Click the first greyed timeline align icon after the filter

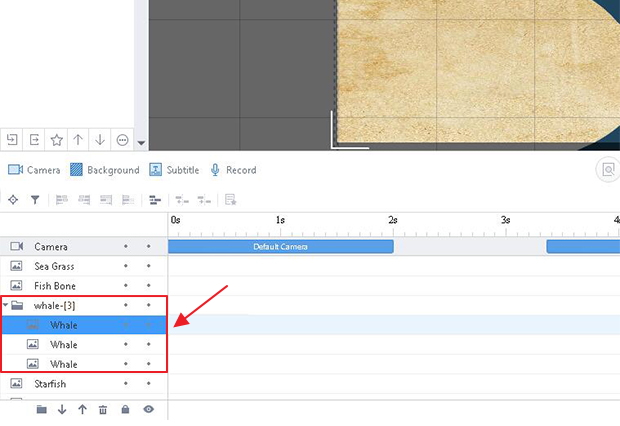click(62, 200)
